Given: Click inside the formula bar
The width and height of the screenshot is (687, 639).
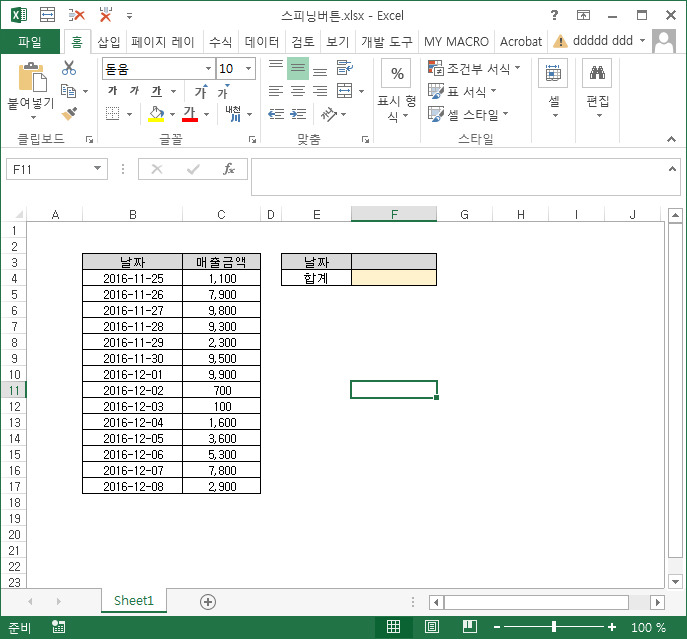Looking at the screenshot, I should click(458, 177).
